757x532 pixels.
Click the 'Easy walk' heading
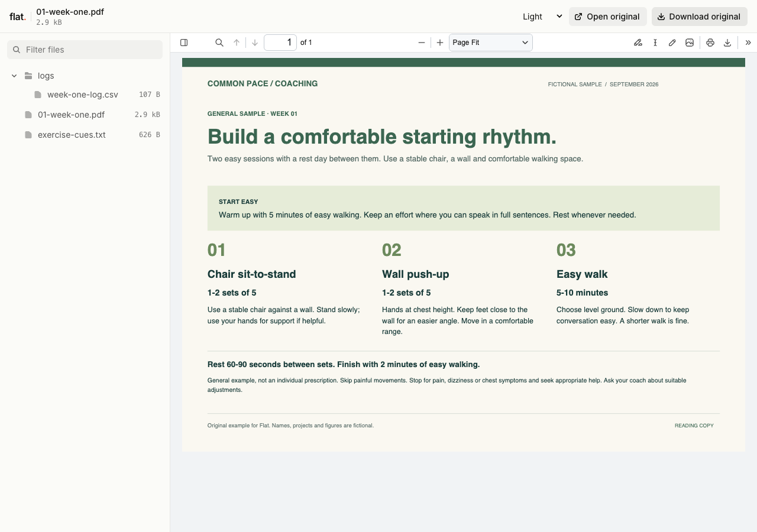[582, 274]
